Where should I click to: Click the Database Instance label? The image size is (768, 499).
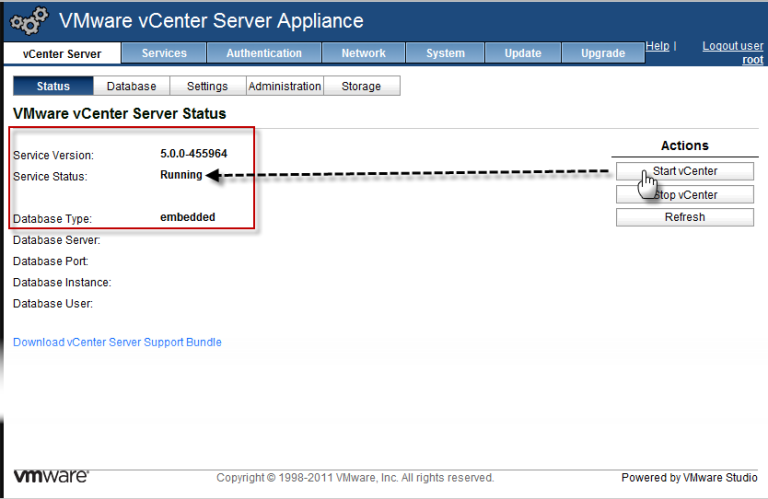(62, 282)
